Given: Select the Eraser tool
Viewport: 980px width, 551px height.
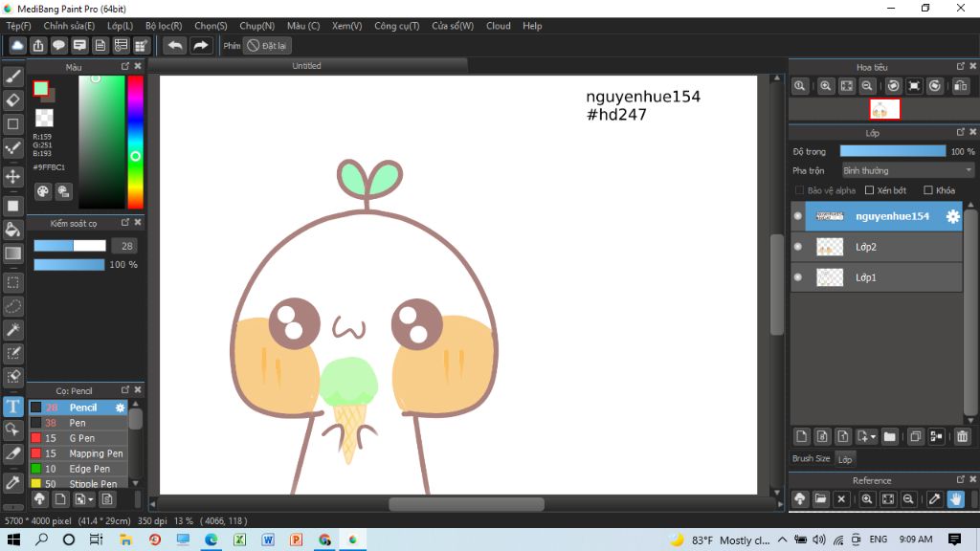Looking at the screenshot, I should click(13, 99).
